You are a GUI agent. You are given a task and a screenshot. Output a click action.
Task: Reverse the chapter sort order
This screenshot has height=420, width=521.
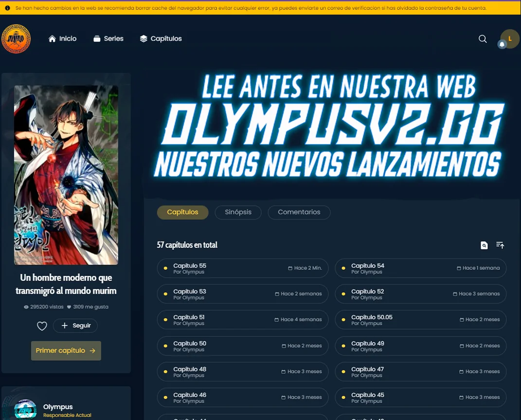point(500,245)
